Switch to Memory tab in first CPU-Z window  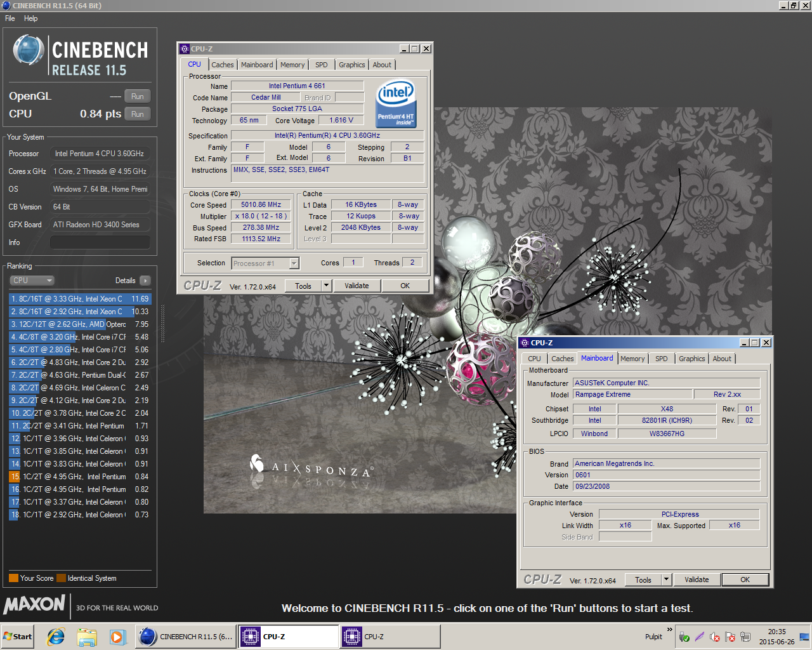click(292, 65)
